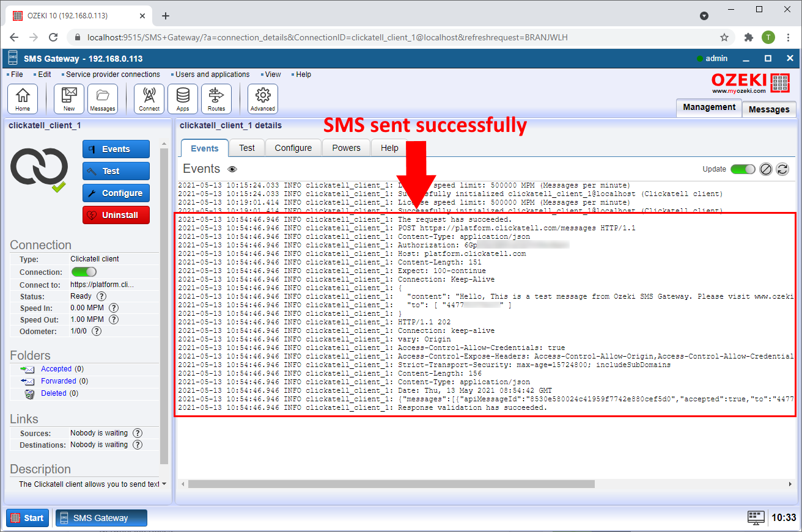The image size is (802, 532).
Task: Open the View menu
Action: tap(273, 75)
